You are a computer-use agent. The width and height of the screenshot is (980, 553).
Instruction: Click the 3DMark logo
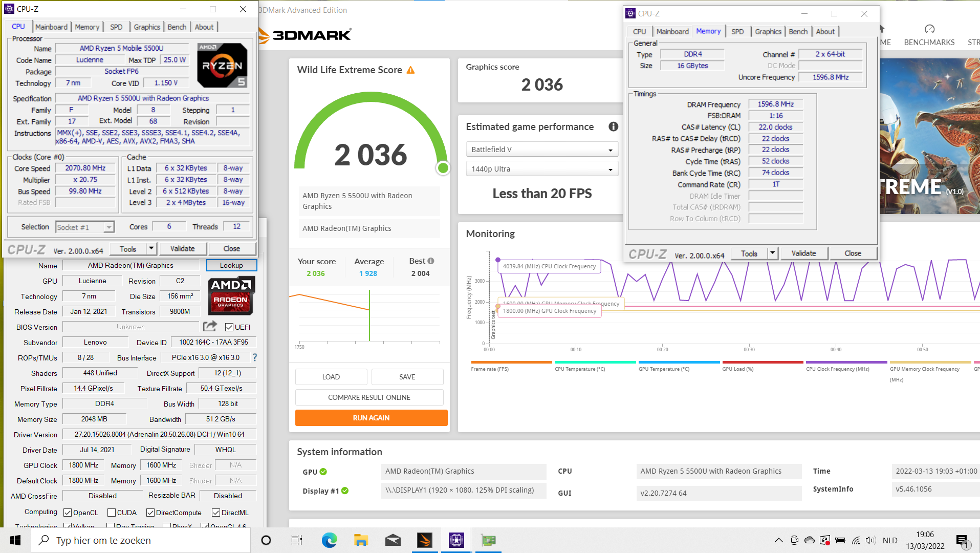(306, 35)
